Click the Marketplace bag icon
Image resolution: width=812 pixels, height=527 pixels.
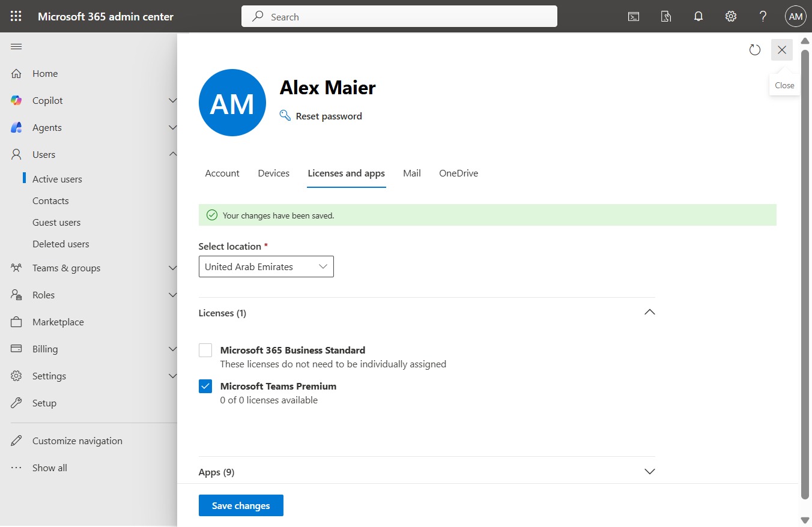(x=17, y=322)
